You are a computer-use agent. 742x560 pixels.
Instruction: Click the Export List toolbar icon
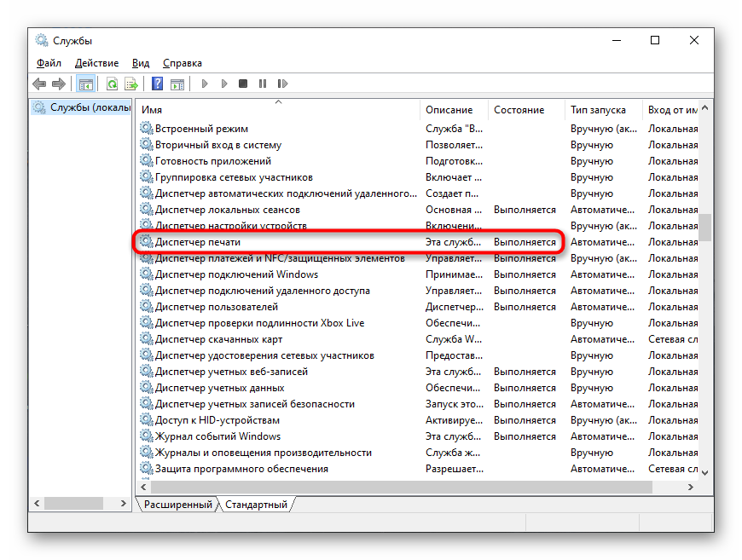[x=131, y=84]
